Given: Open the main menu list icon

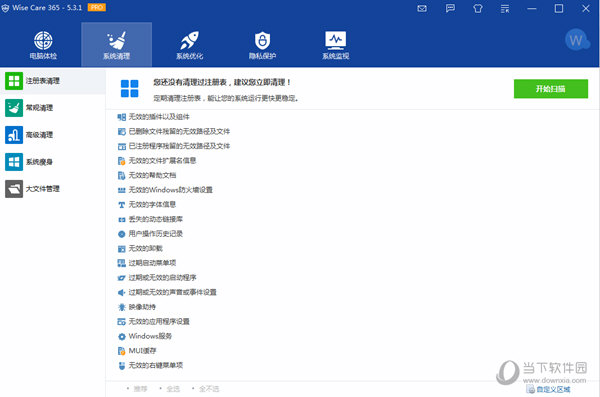Looking at the screenshot, I should (x=505, y=8).
